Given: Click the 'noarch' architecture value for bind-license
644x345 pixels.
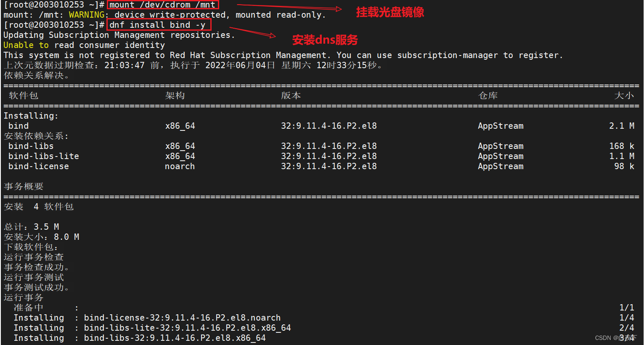Looking at the screenshot, I should coord(180,166).
